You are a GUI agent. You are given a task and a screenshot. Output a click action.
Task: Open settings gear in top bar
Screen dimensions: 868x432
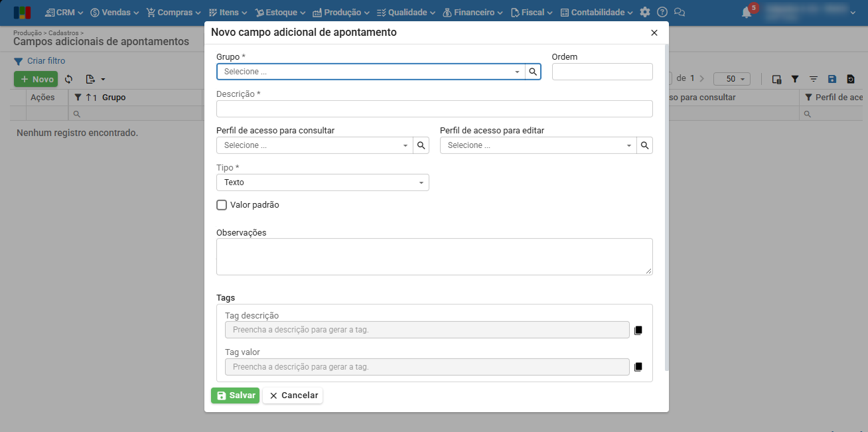(x=645, y=13)
